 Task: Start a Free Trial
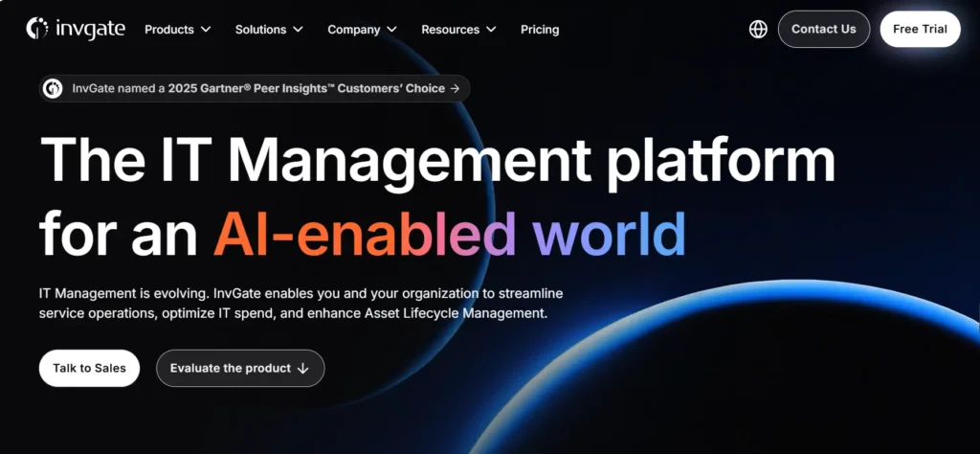(920, 30)
